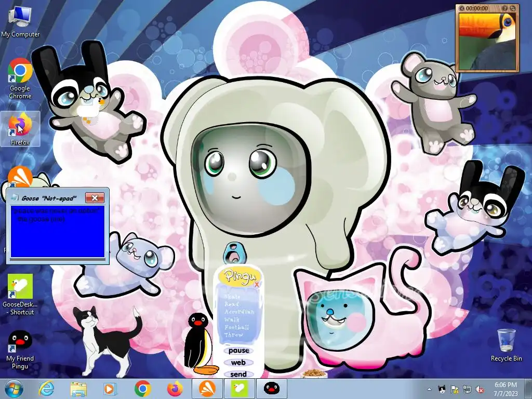The image size is (532, 399).
Task: Click the puzzle gadget 00:00:00 timer
Action: click(477, 8)
